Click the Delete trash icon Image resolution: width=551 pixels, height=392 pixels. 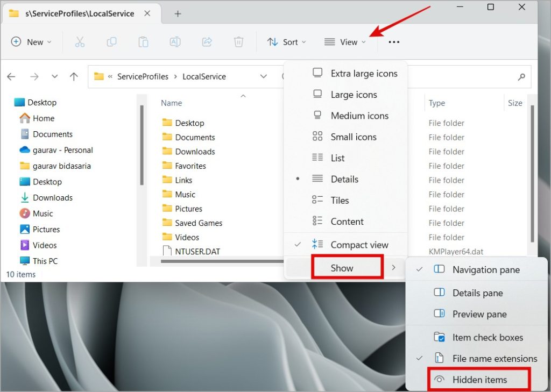tap(238, 42)
